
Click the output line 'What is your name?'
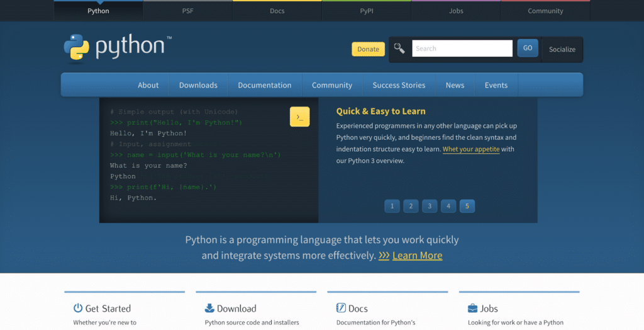click(148, 166)
